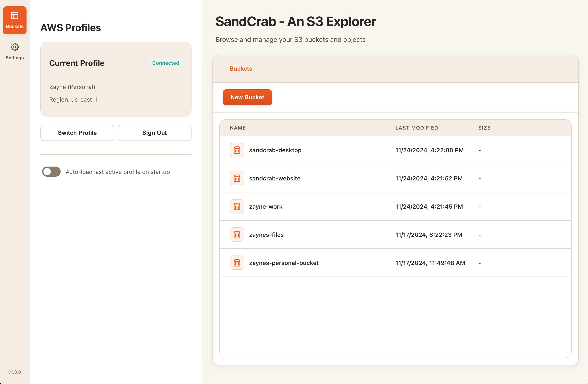
Task: Click the Region: us-east-1 text
Action: coord(73,99)
